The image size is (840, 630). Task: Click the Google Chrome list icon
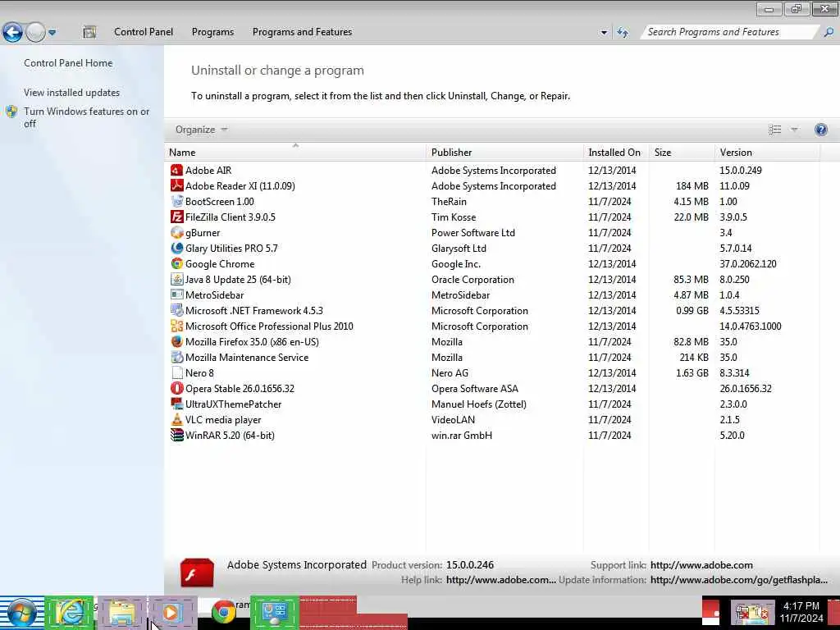(x=177, y=263)
